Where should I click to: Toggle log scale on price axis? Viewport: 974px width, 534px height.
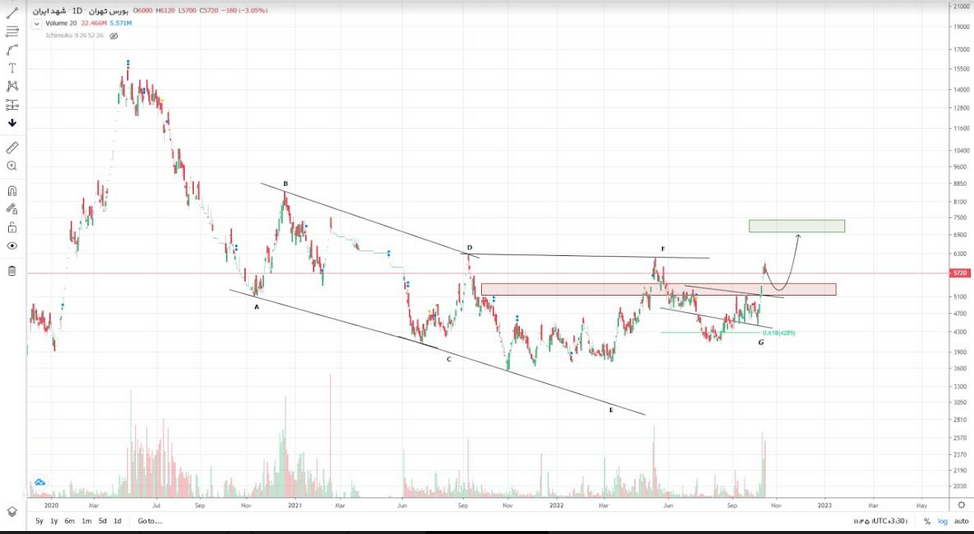coord(942,521)
